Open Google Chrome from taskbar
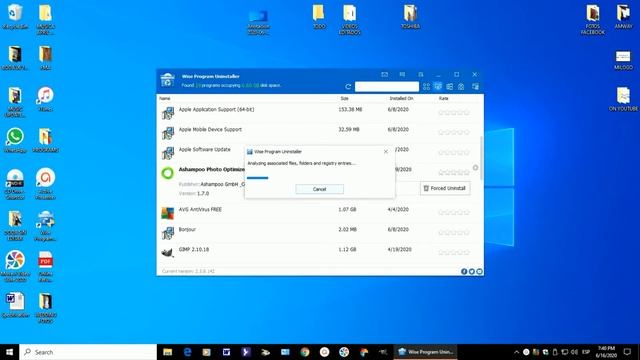 tap(304, 352)
